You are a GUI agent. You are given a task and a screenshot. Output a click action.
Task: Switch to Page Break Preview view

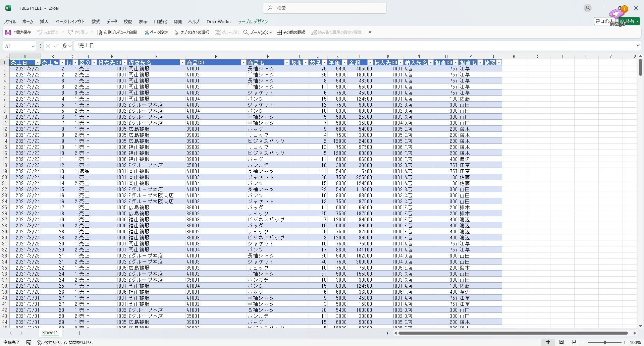click(x=575, y=342)
